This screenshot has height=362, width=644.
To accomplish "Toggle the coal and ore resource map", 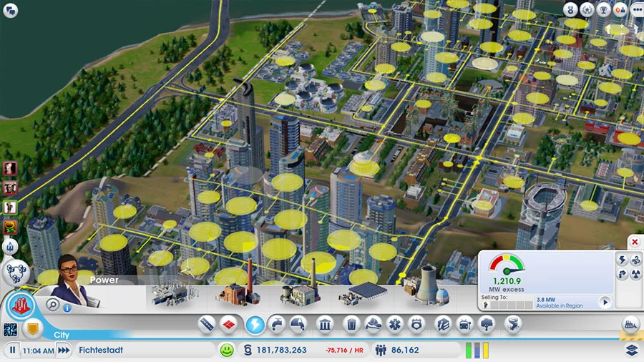I will [x=623, y=274].
